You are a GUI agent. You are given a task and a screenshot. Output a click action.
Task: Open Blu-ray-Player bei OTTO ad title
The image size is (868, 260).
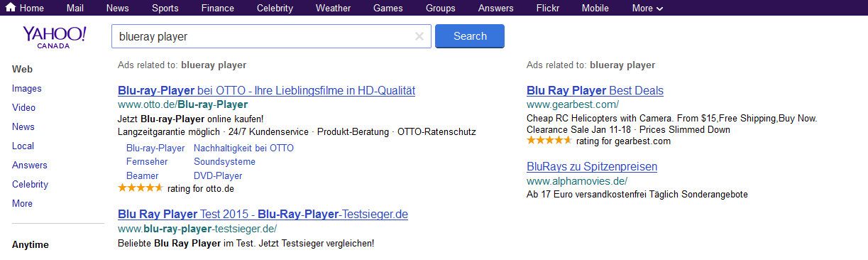point(267,90)
